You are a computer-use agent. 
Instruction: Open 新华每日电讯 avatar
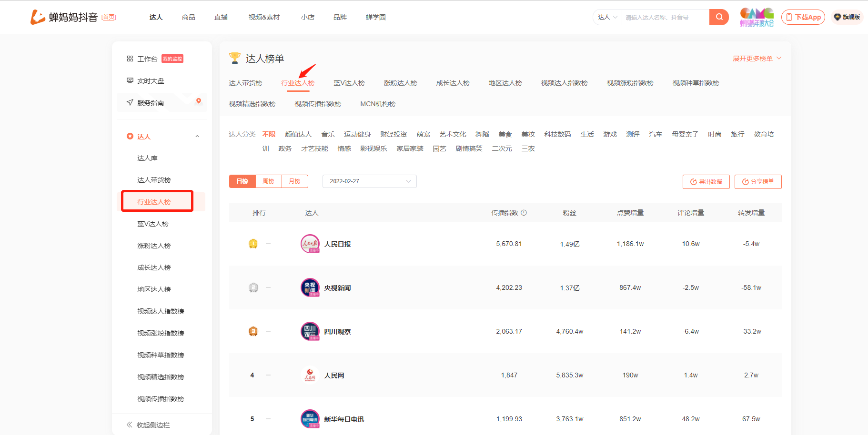coord(310,419)
